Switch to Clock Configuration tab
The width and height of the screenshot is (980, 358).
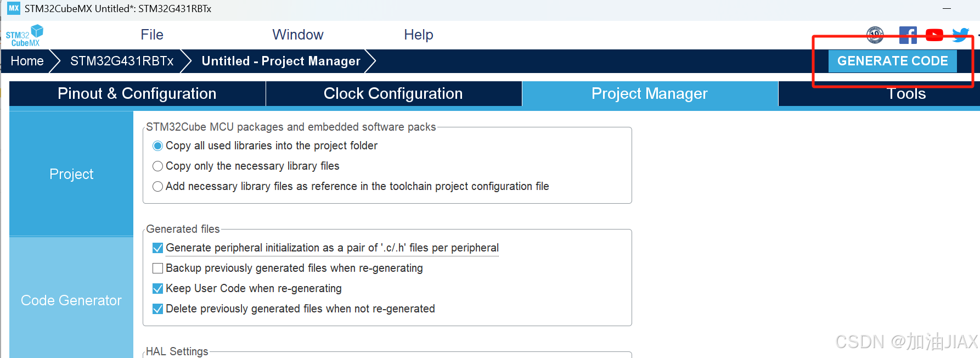393,93
